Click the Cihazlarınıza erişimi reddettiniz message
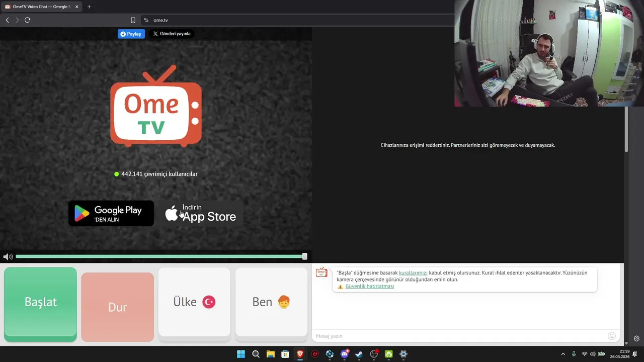 [x=468, y=145]
